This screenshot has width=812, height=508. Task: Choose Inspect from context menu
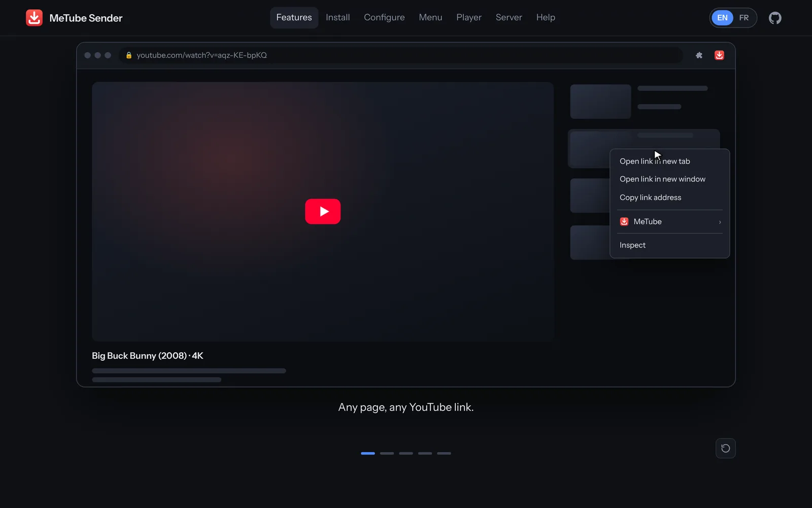click(669, 245)
